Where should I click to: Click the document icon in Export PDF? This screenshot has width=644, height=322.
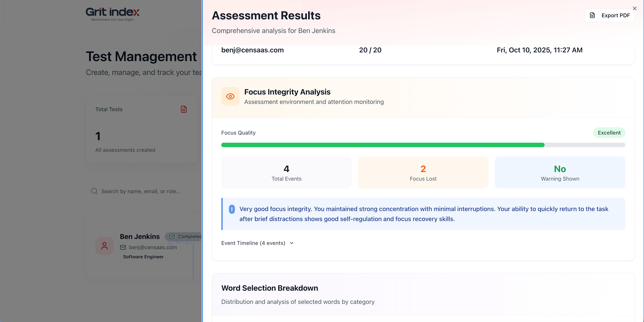point(592,16)
